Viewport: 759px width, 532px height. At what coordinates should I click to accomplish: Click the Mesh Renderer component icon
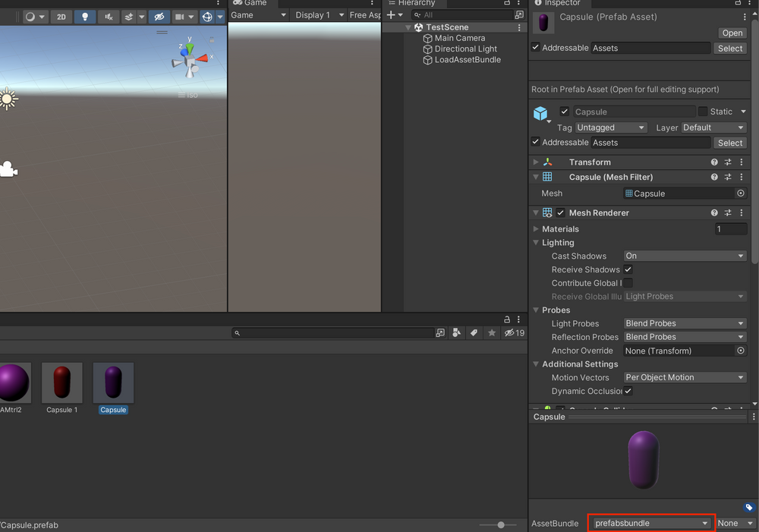coord(545,212)
